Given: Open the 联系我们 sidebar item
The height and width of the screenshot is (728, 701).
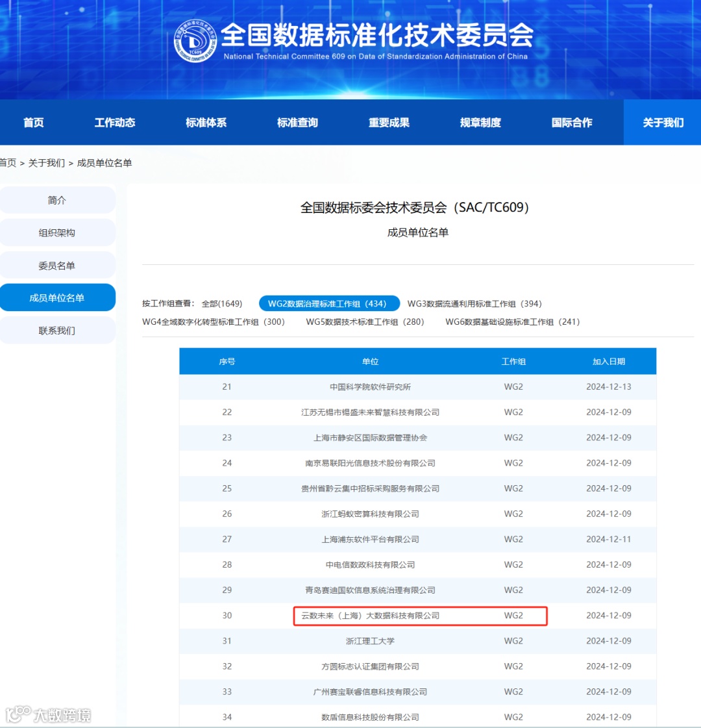Looking at the screenshot, I should tap(57, 331).
